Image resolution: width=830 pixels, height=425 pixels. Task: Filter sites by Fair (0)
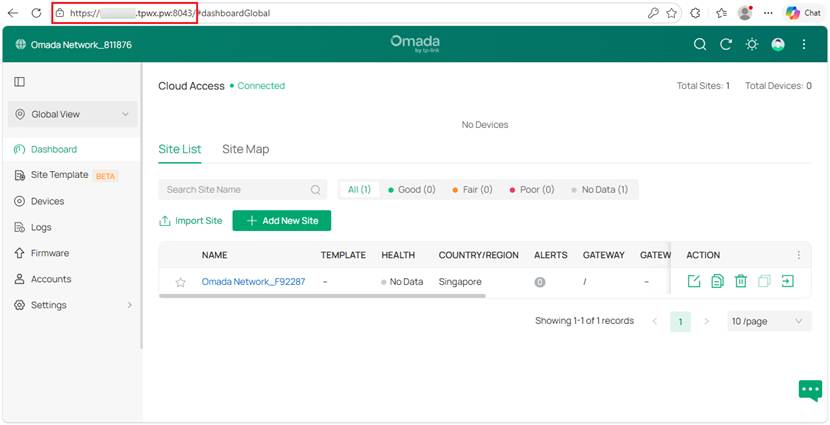point(472,189)
